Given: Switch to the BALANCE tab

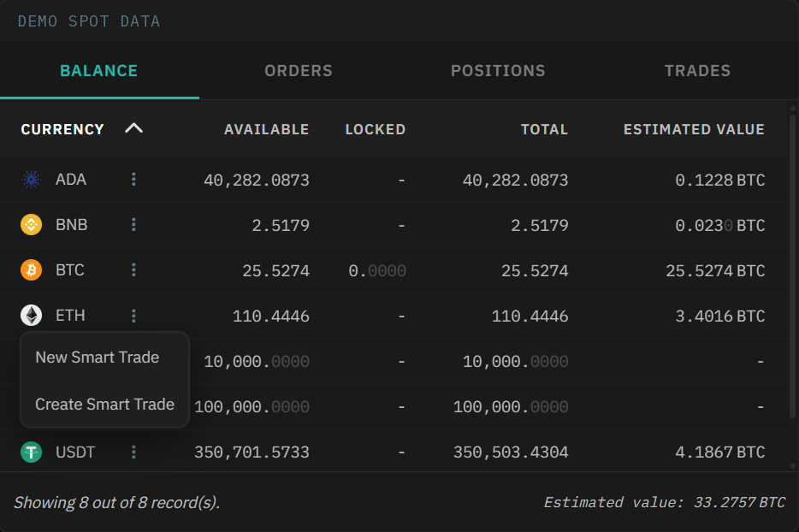Looking at the screenshot, I should tap(99, 71).
